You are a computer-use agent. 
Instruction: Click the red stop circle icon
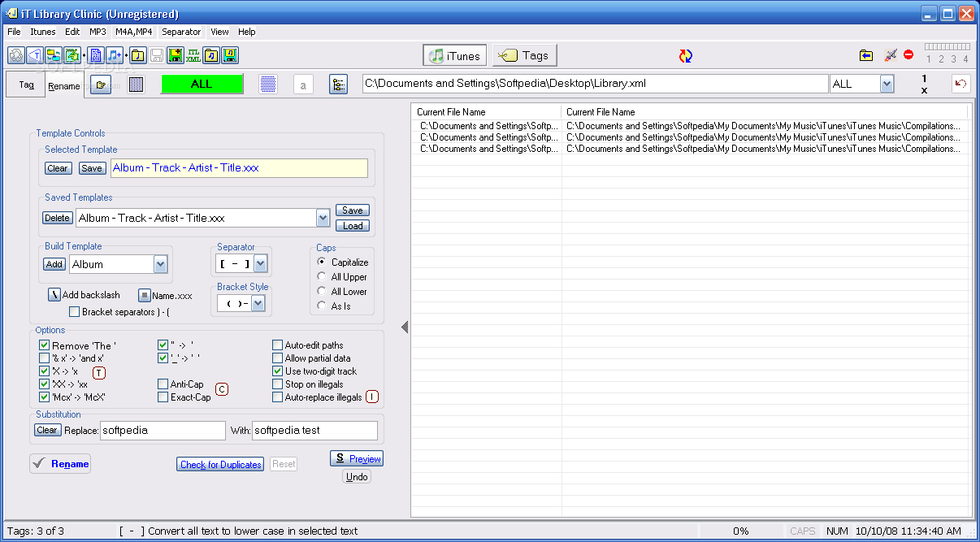(908, 55)
